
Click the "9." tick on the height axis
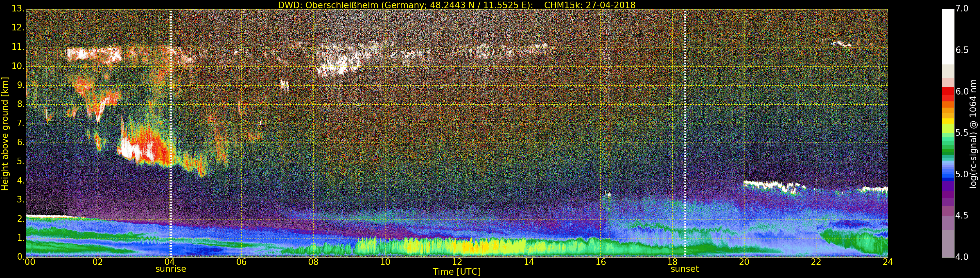tap(21, 86)
